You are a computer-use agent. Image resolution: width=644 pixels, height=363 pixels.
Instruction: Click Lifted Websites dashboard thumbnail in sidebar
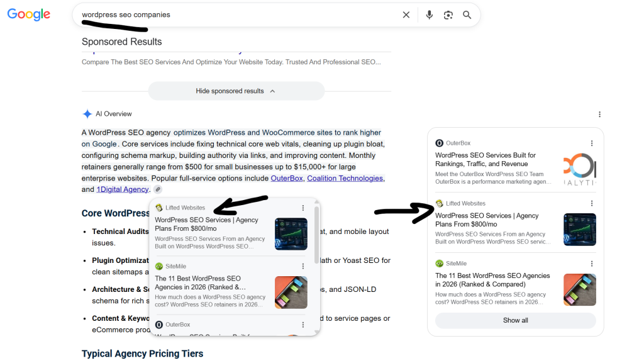coord(579,230)
